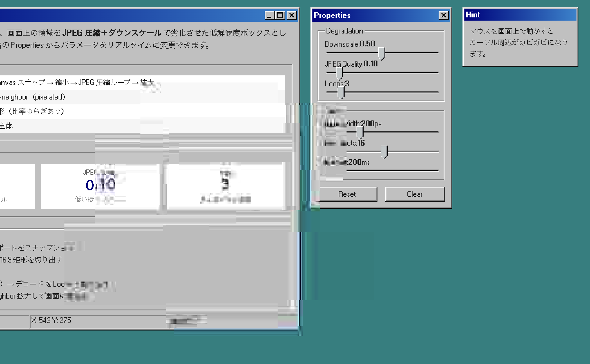Screen dimensions: 590x364
Task: Click the "Degradation" group label
Action: pos(344,31)
